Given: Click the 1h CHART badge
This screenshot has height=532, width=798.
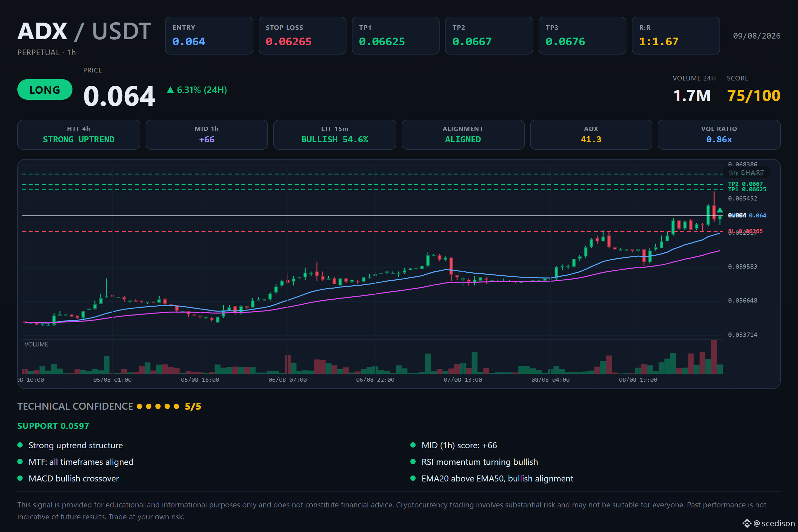Looking at the screenshot, I should 747,173.
